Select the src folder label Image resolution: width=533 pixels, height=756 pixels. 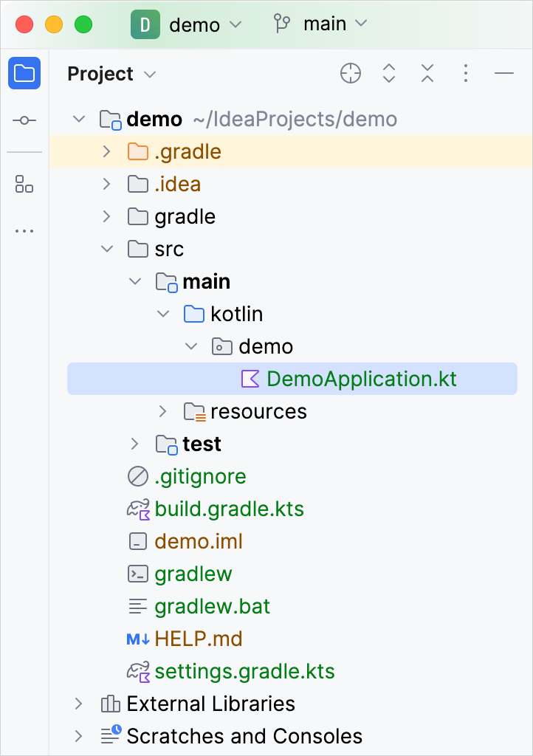[x=169, y=250]
